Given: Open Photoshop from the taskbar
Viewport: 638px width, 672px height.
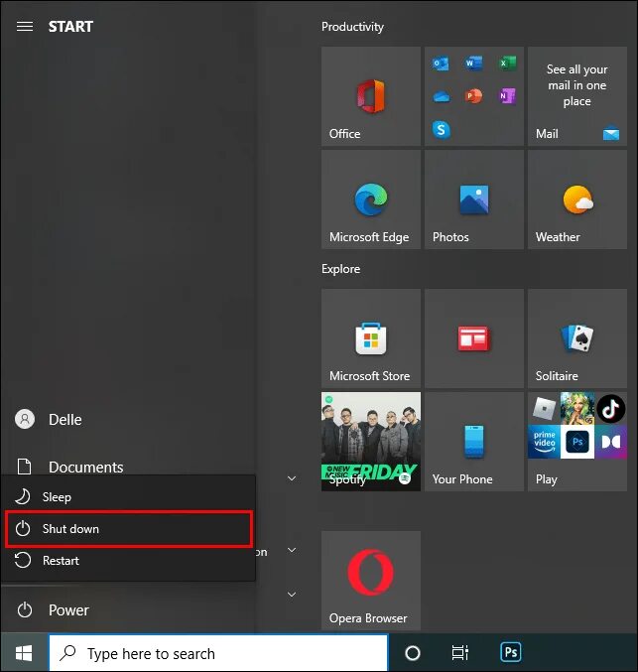Looking at the screenshot, I should [511, 652].
